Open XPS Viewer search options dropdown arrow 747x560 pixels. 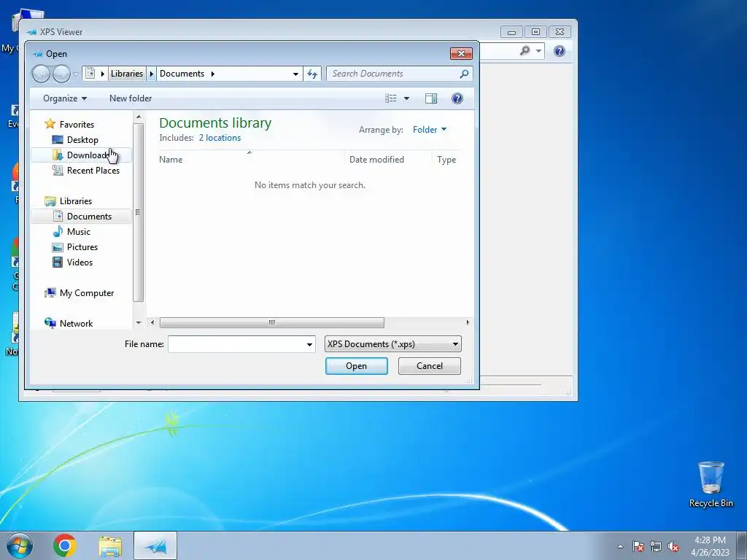[539, 50]
